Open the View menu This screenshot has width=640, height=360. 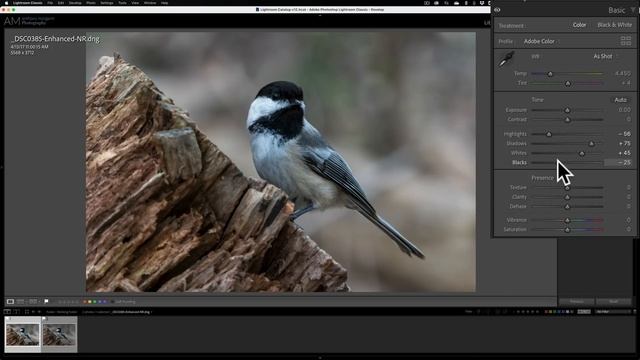click(x=135, y=3)
